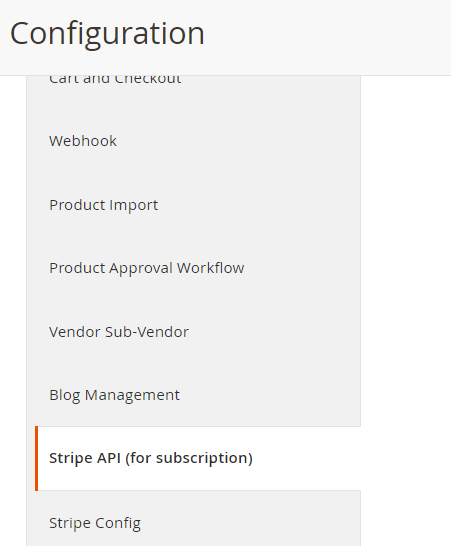Click the text "(for subscription)" in the selected tab
The image size is (451, 546).
pos(188,458)
